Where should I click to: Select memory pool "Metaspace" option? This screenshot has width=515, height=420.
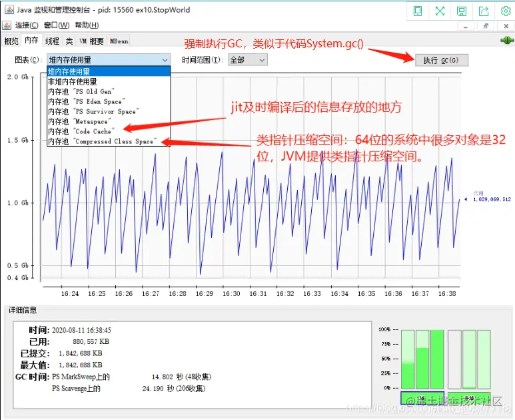coord(109,121)
